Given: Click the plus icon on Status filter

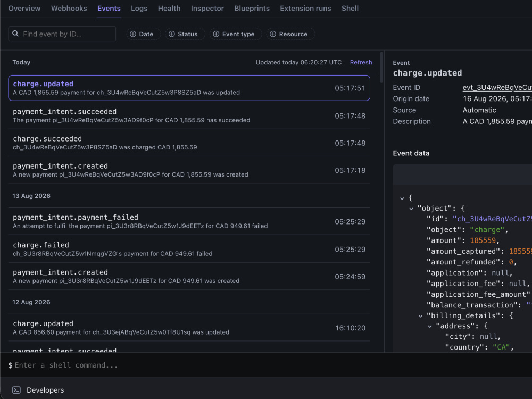Looking at the screenshot, I should tap(172, 34).
